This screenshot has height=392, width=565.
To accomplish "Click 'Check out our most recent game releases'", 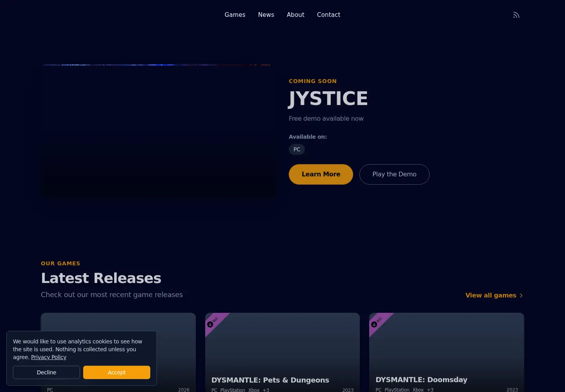I will click(112, 295).
